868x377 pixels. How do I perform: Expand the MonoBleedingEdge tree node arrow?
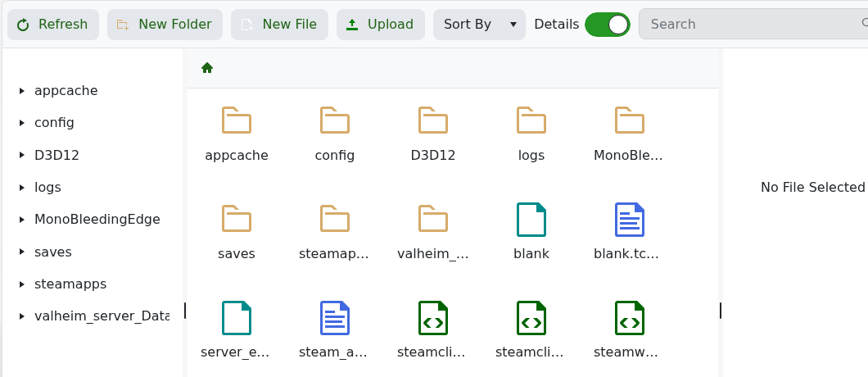(21, 220)
